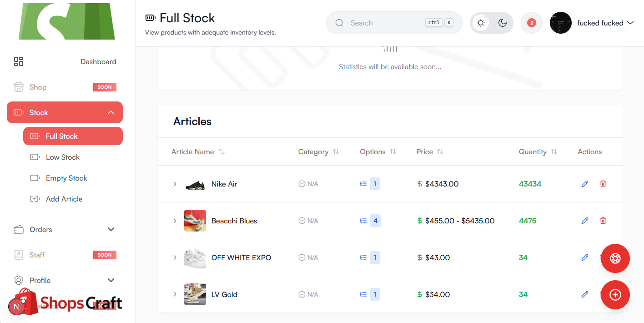Click the floating plus circle button
Screen dimensions: 644x323
(x=615, y=295)
